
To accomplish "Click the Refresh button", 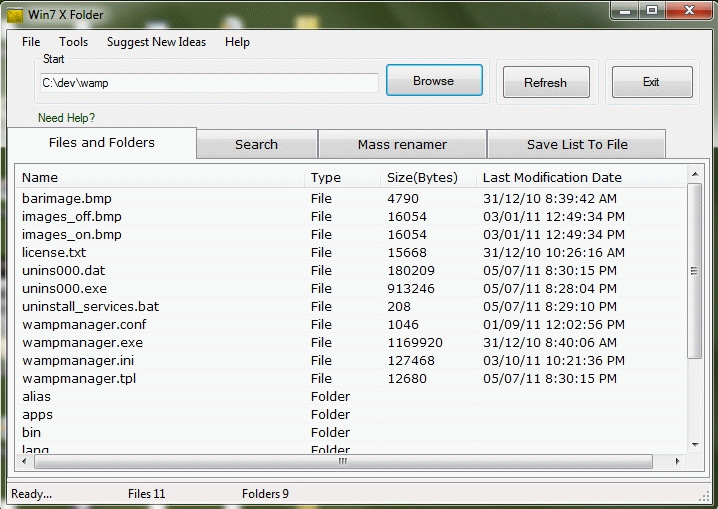I will (x=546, y=82).
